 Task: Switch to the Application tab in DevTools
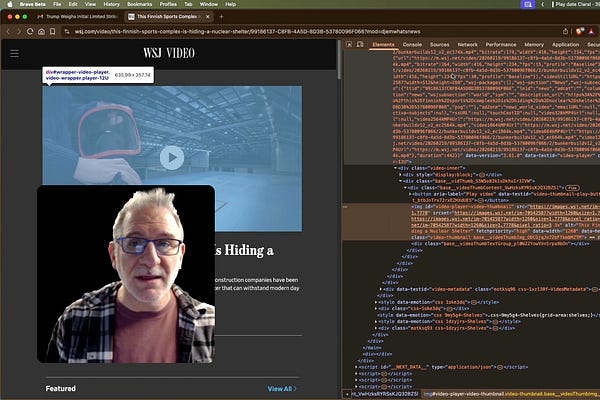coord(565,45)
